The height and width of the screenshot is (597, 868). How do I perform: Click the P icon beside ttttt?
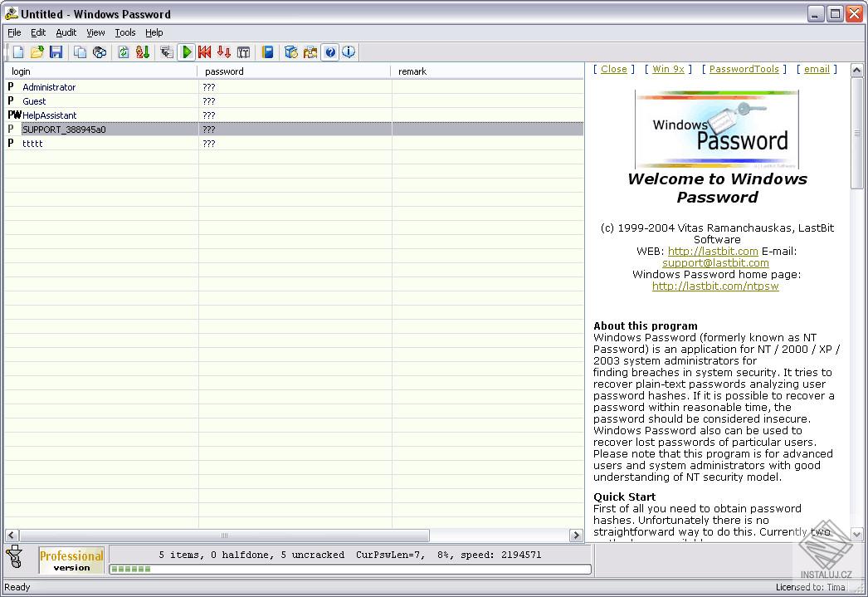pyautogui.click(x=11, y=144)
